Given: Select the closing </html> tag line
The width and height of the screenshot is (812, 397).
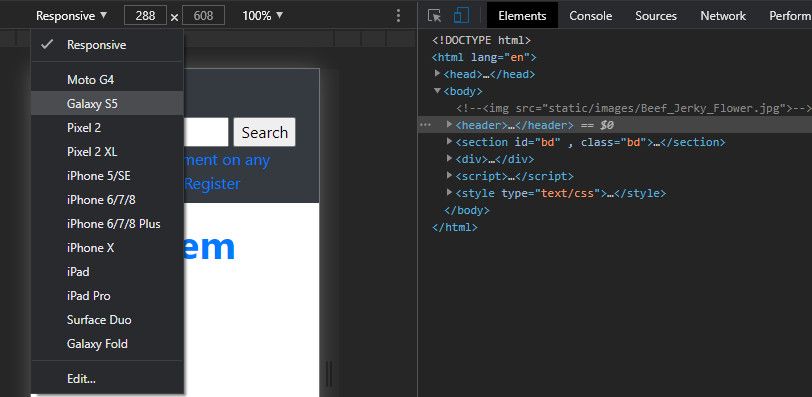Looking at the screenshot, I should point(455,227).
